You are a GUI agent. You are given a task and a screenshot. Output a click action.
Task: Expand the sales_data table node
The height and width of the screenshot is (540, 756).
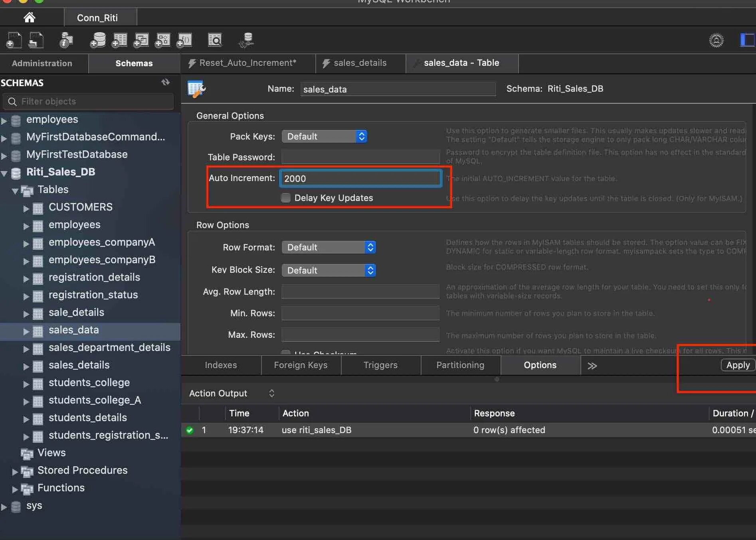click(x=26, y=331)
